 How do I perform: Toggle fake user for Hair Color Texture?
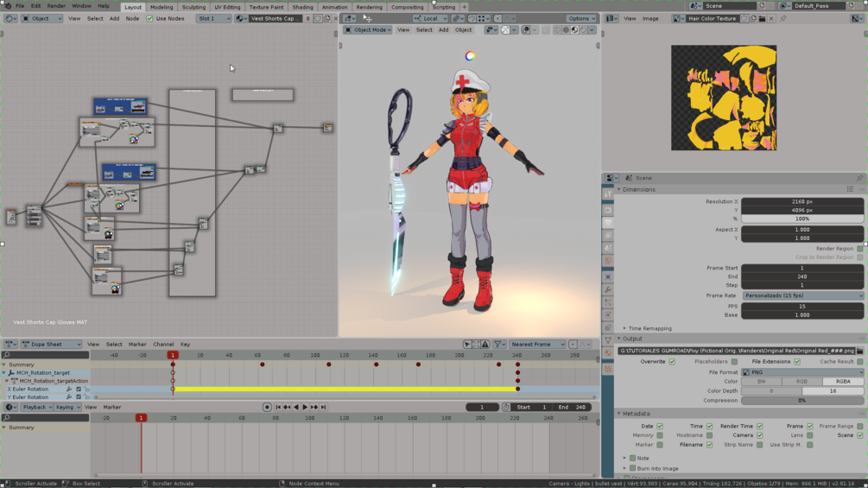[x=744, y=18]
